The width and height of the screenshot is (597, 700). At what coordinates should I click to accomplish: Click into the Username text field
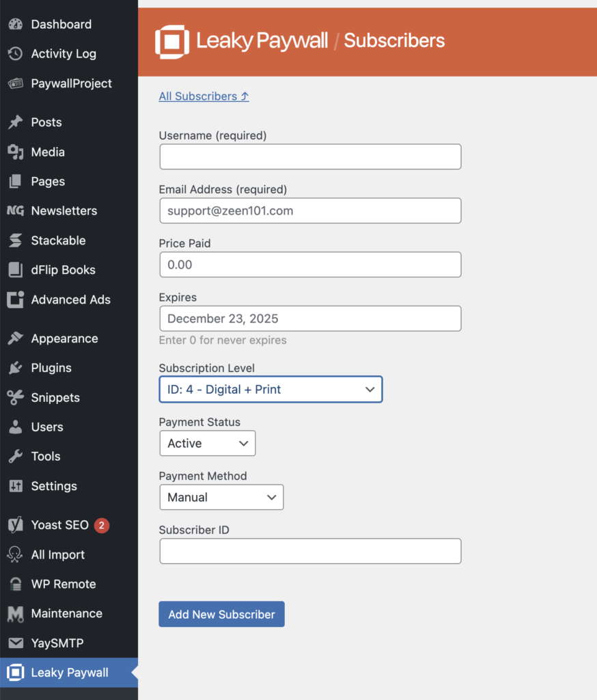coord(310,157)
